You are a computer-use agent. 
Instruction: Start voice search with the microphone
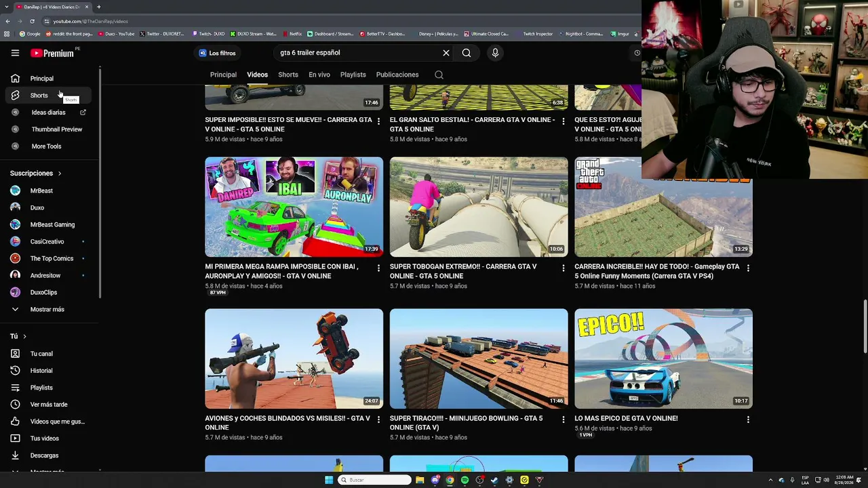[x=495, y=53]
